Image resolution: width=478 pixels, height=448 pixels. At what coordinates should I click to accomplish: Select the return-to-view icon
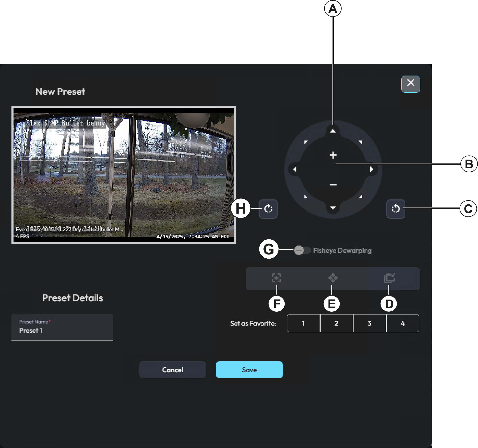coord(389,278)
